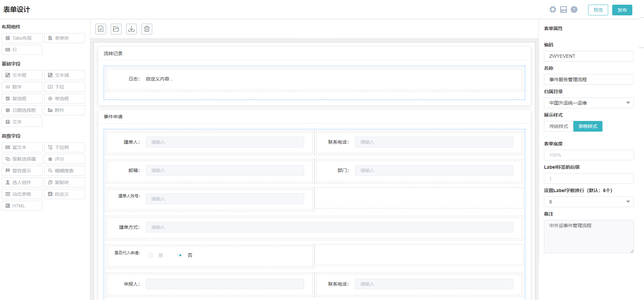644x300 pixels.
Task: Click the 邮箱 input field
Action: 225,170
